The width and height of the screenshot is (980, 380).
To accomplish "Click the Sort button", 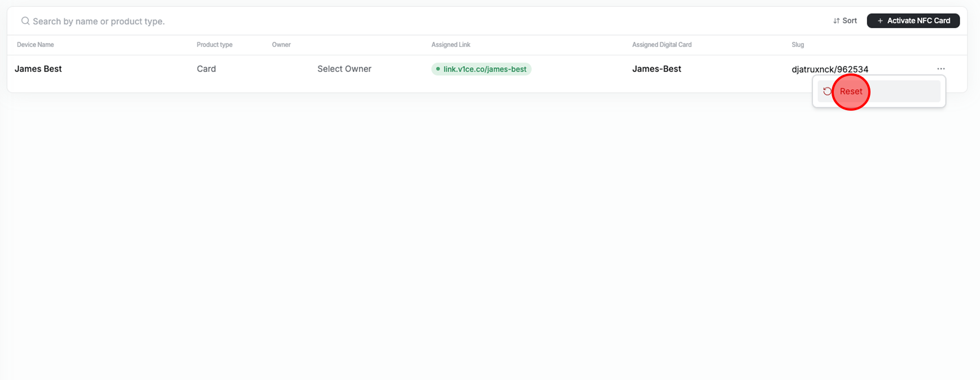I will click(x=845, y=21).
